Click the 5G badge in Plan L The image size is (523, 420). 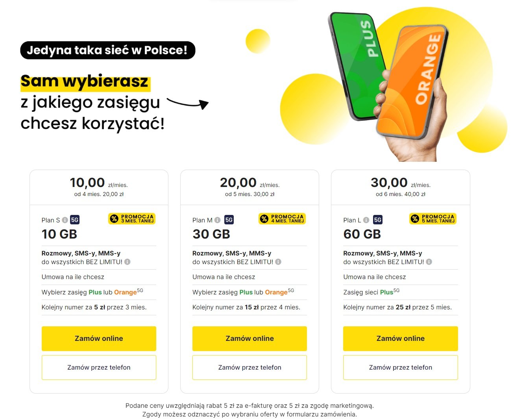point(378,220)
